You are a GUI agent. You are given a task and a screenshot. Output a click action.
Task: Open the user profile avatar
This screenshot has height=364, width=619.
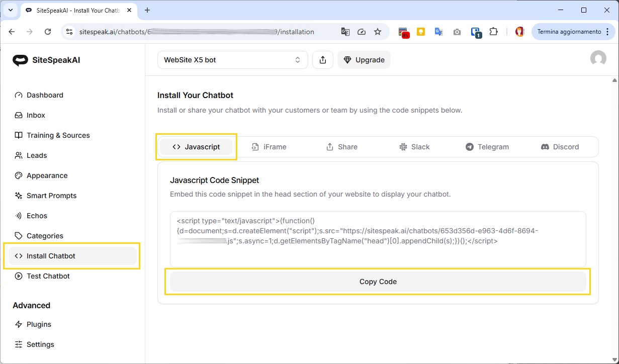(598, 59)
